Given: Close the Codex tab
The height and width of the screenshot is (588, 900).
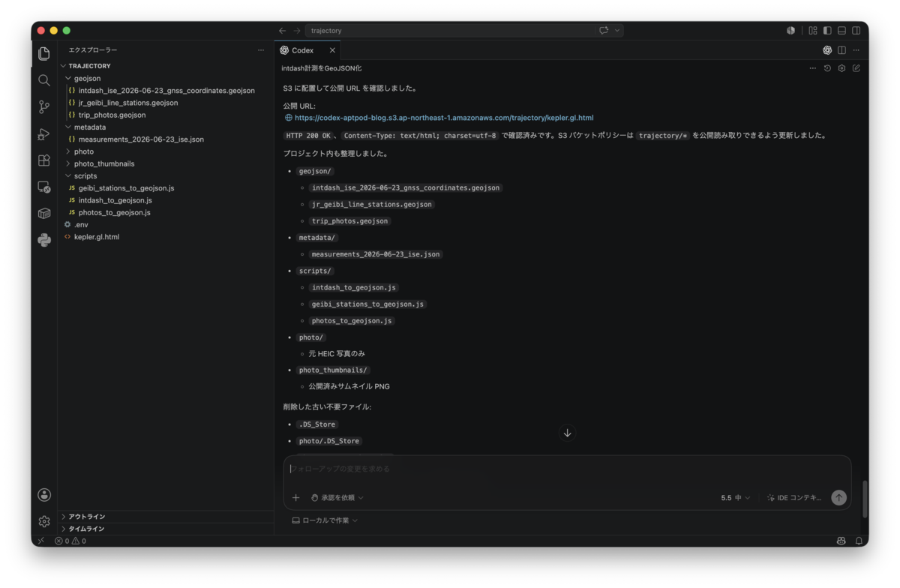Looking at the screenshot, I should (x=332, y=50).
